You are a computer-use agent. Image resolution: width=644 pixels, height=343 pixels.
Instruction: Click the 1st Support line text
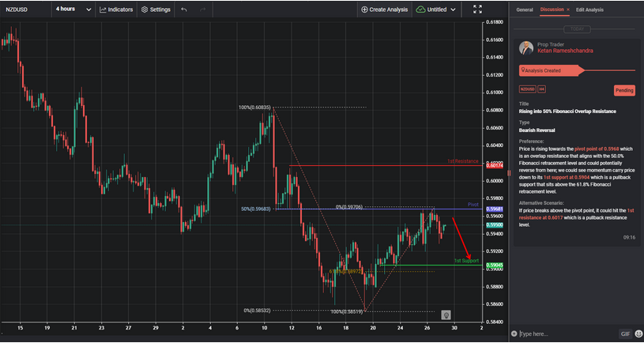(x=466, y=261)
